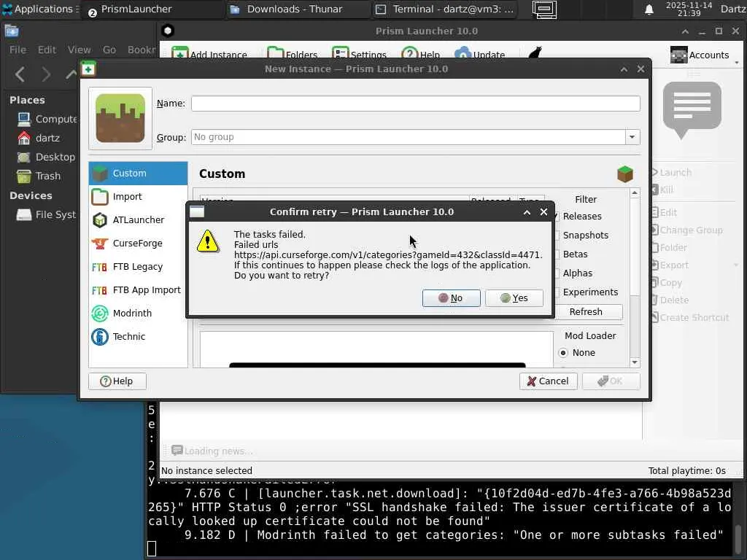Open the Folders toolbar menu
The image size is (747, 560).
coord(293,54)
